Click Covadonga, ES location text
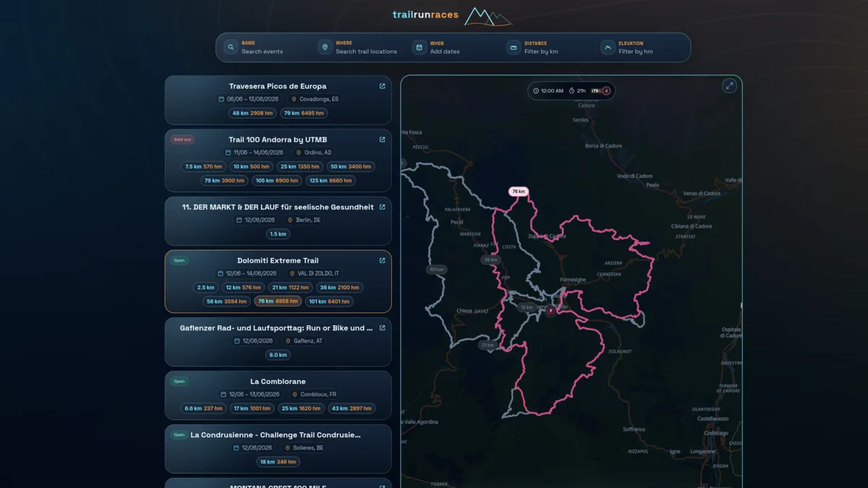This screenshot has height=488, width=868. point(319,99)
